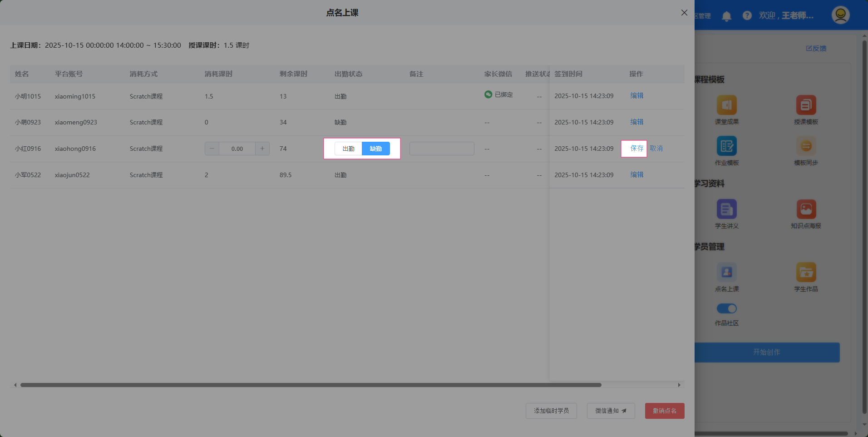This screenshot has width=868, height=437.
Task: Increase 消耗课时 with the plus button
Action: click(262, 149)
